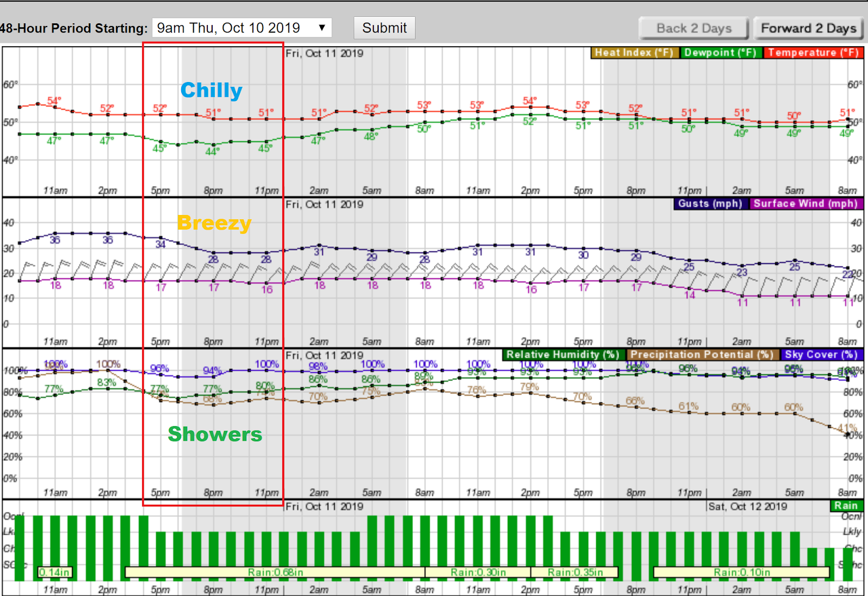Click the red Temperature (°F) legend label
The image size is (868, 596).
pyautogui.click(x=813, y=53)
